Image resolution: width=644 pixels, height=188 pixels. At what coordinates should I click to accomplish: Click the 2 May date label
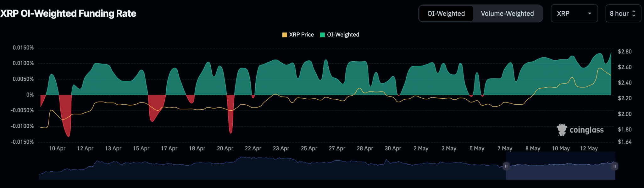coord(421,148)
